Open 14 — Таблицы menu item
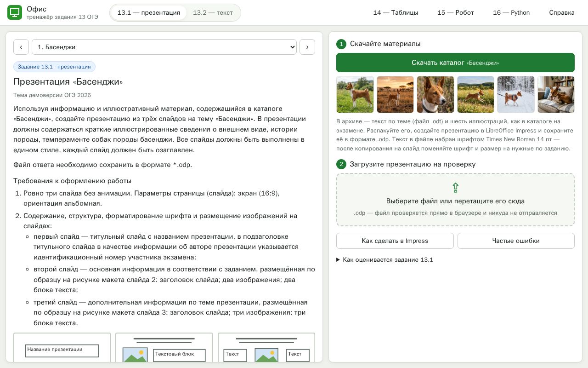588x368 pixels. pos(396,13)
